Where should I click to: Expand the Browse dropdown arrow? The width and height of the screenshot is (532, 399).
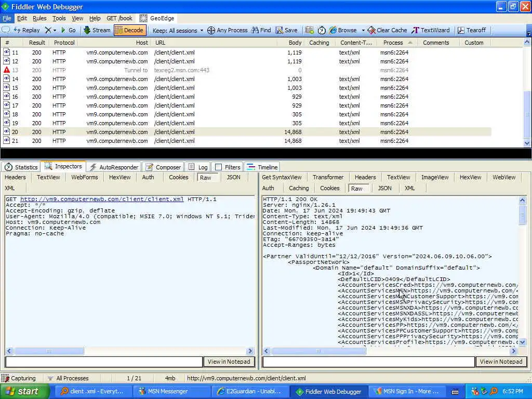[x=363, y=30]
